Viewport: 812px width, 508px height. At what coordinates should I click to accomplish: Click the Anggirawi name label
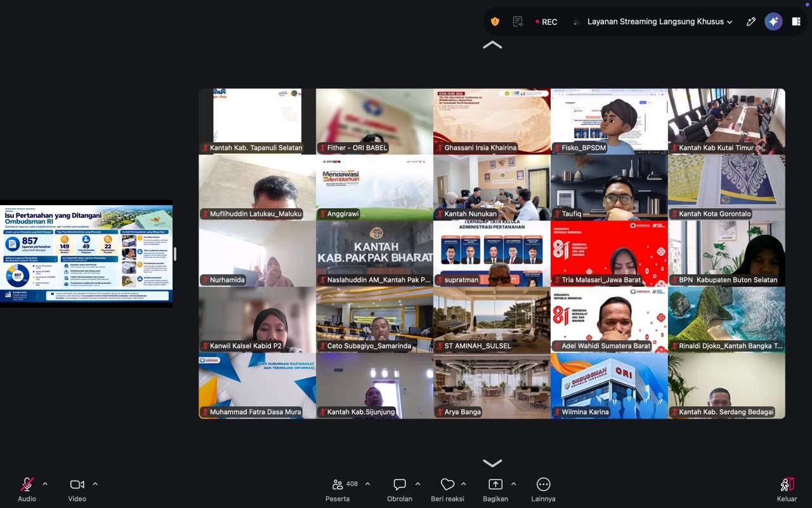(x=343, y=214)
